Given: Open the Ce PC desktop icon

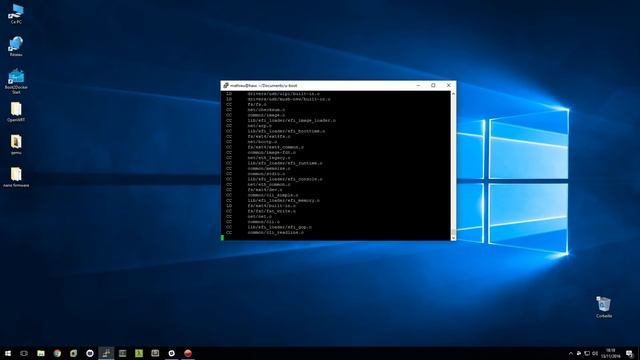Looking at the screenshot, I should 16,13.
